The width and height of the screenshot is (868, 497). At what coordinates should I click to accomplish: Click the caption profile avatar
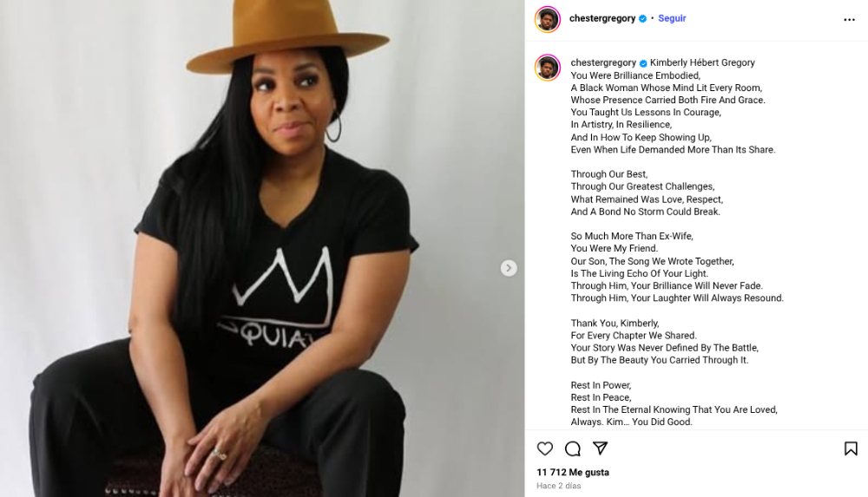(x=548, y=68)
